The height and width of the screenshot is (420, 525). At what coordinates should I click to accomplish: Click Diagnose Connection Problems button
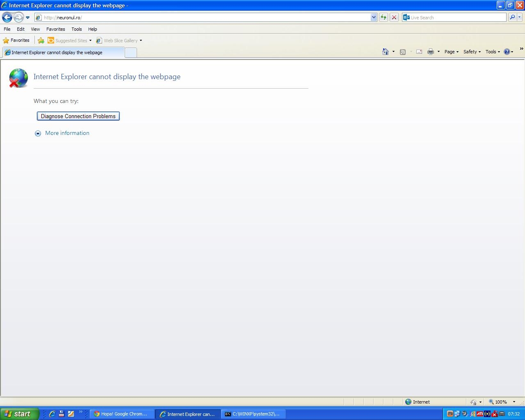78,116
